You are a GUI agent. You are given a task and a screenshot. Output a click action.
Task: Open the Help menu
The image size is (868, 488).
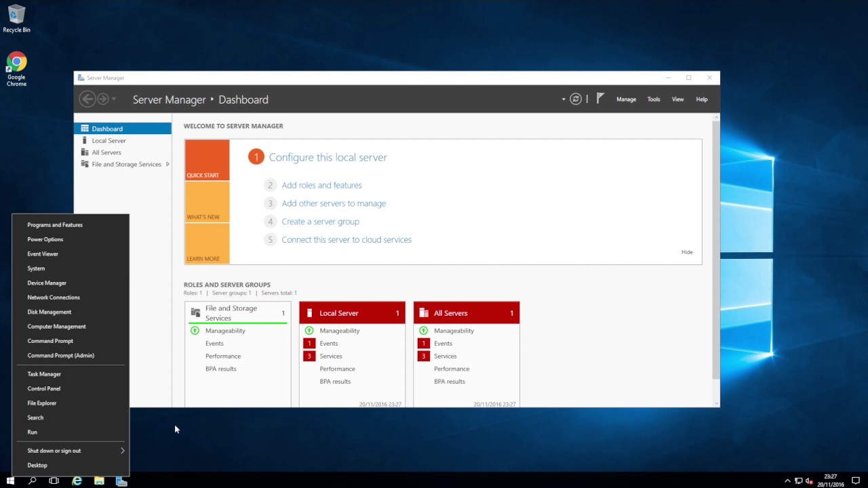(702, 99)
